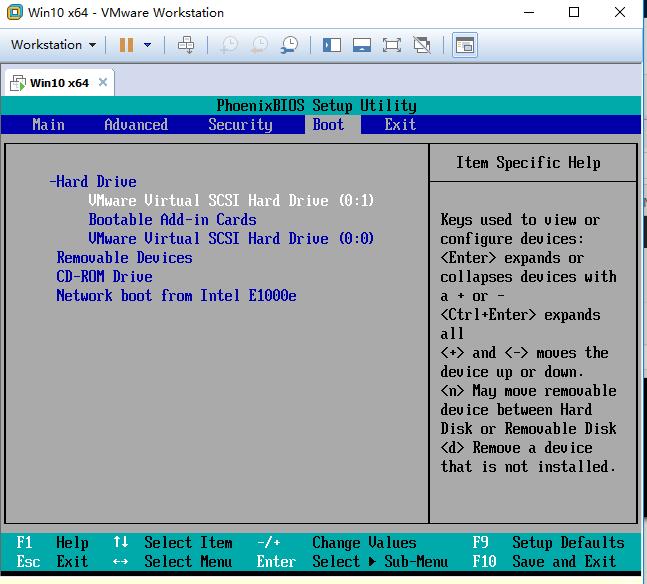Toggle the console view icon
Screen dimensions: 647x584
pyautogui.click(x=465, y=45)
